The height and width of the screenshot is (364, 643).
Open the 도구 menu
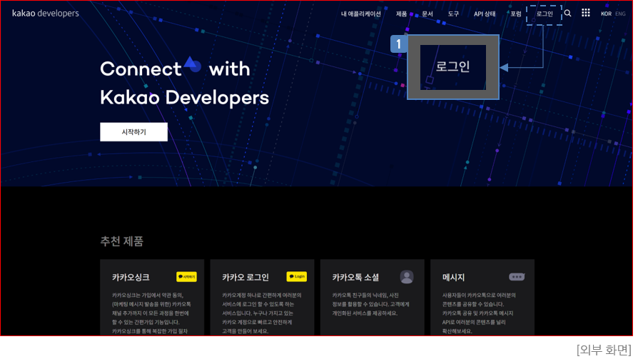pyautogui.click(x=453, y=14)
